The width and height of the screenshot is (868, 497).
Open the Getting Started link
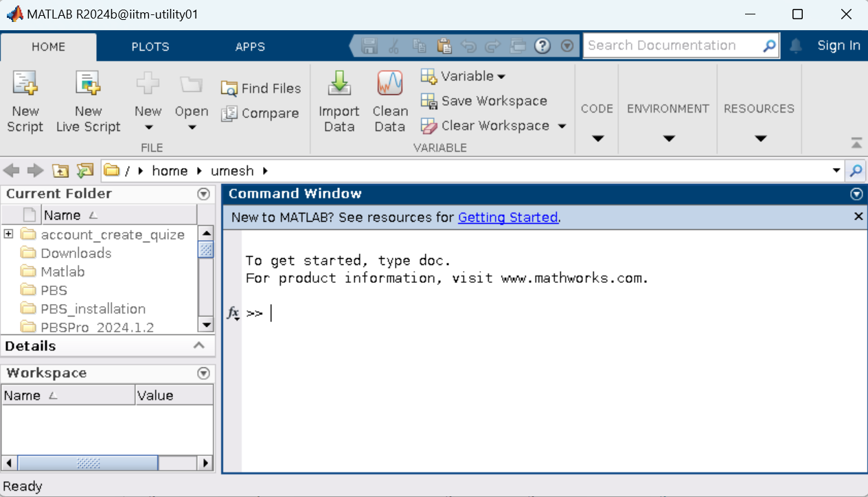point(508,217)
